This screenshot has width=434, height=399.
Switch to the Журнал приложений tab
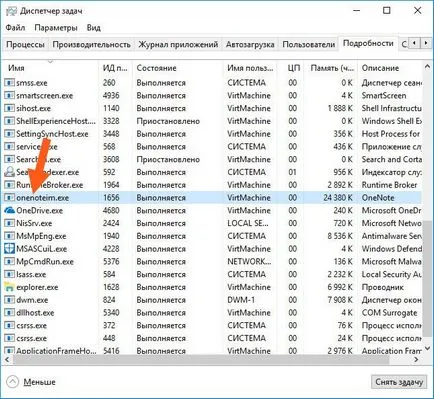click(178, 44)
